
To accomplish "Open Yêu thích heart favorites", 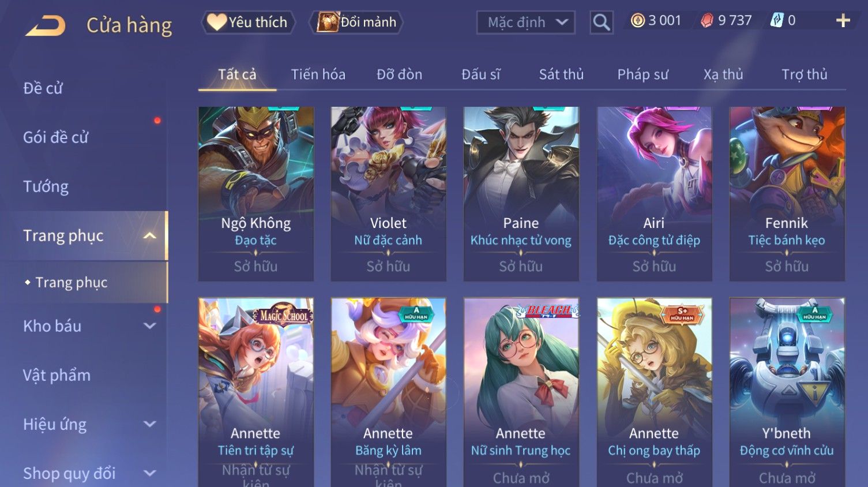I will click(x=248, y=22).
